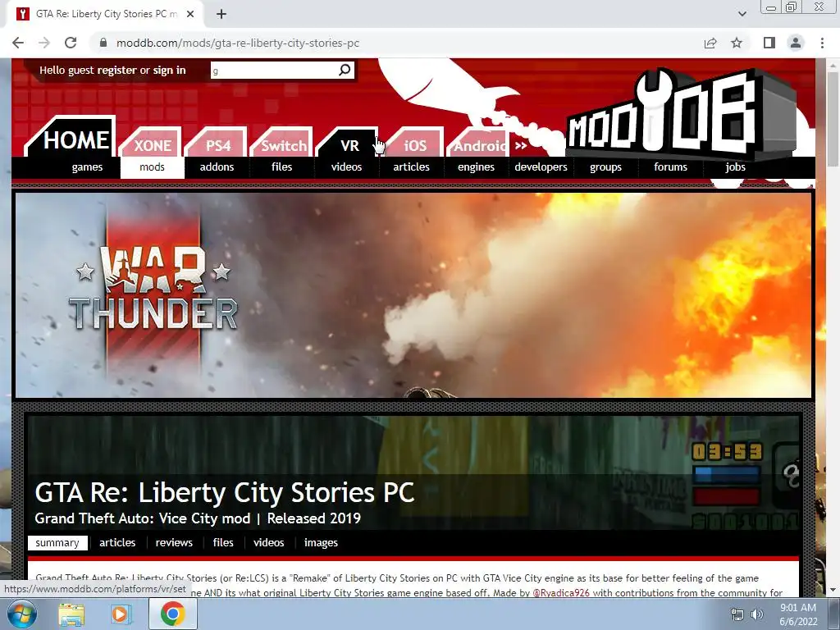The width and height of the screenshot is (840, 630).
Task: Open the network tray icon
Action: click(x=737, y=614)
